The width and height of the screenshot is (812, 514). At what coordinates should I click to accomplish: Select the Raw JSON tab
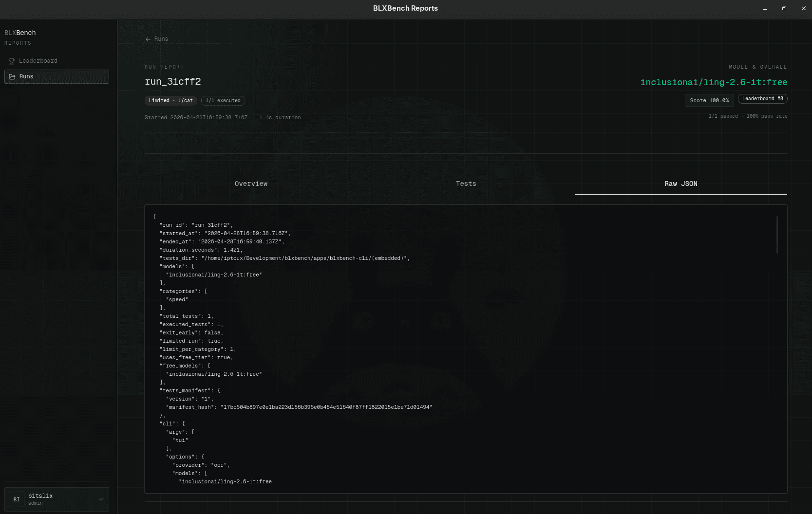pyautogui.click(x=681, y=184)
